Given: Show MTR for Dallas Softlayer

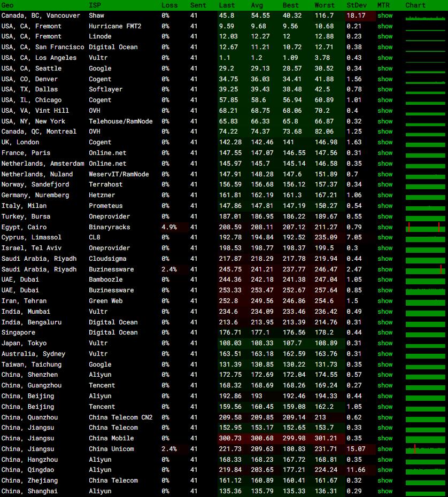Looking at the screenshot, I should pyautogui.click(x=385, y=89).
